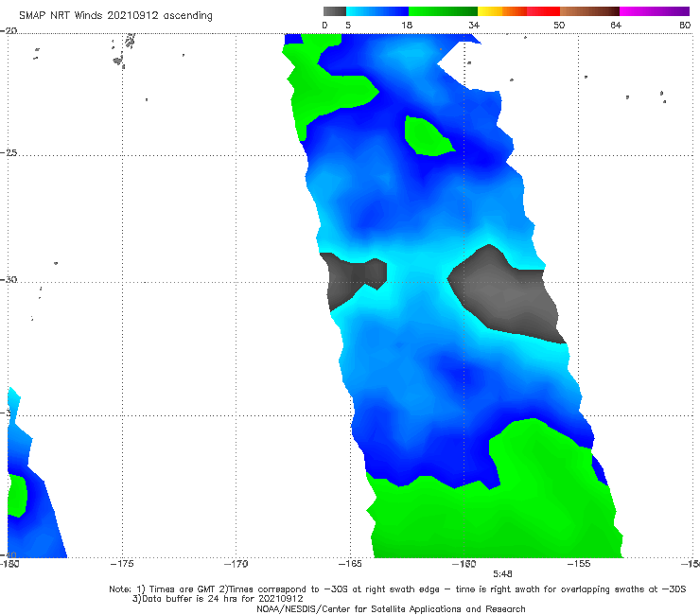The height and width of the screenshot is (615, 700).
Task: Click the longitude label '-170'
Action: [236, 564]
